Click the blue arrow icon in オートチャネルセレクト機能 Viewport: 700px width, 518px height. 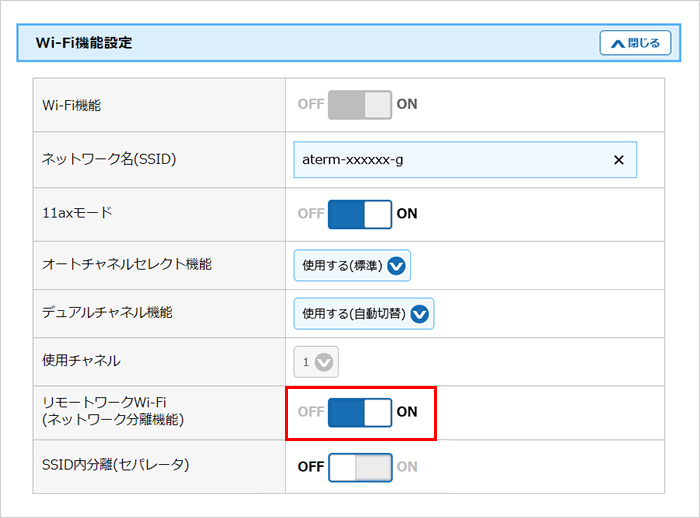(397, 266)
